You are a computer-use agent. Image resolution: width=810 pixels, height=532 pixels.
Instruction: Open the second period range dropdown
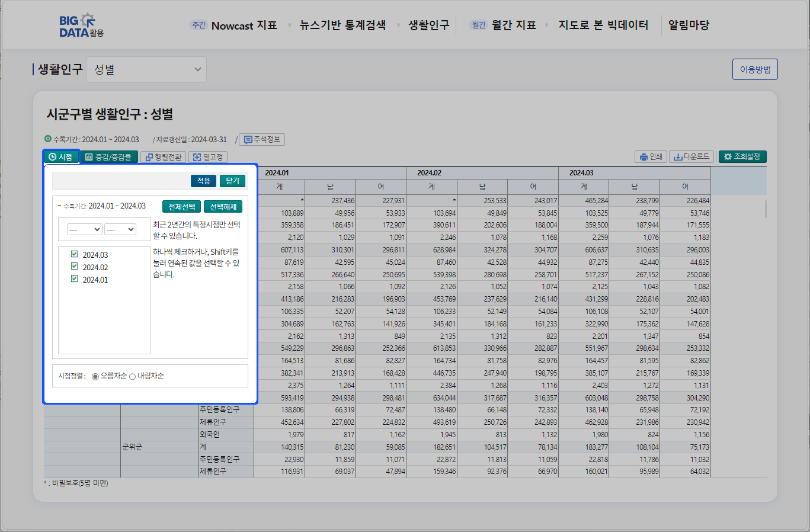[121, 229]
